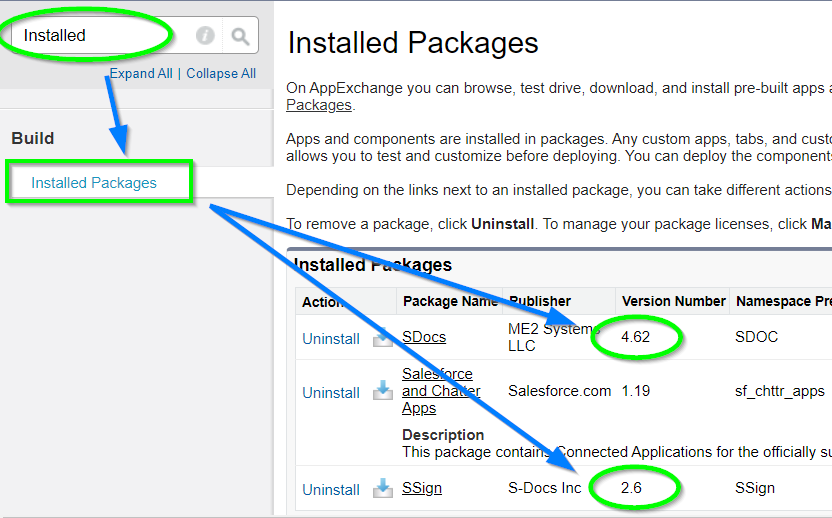Click the search magnifier icon

coord(240,36)
